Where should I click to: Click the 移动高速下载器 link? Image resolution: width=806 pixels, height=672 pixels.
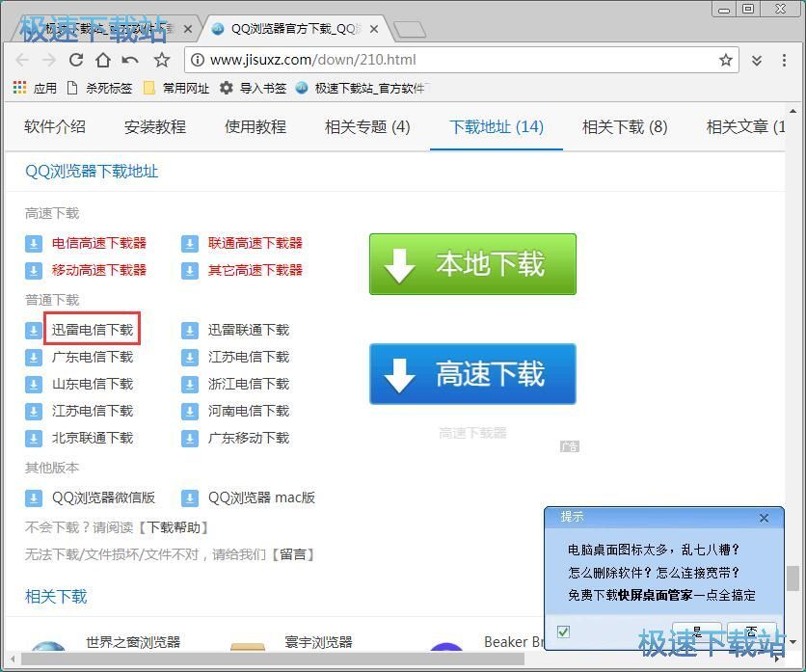99,270
